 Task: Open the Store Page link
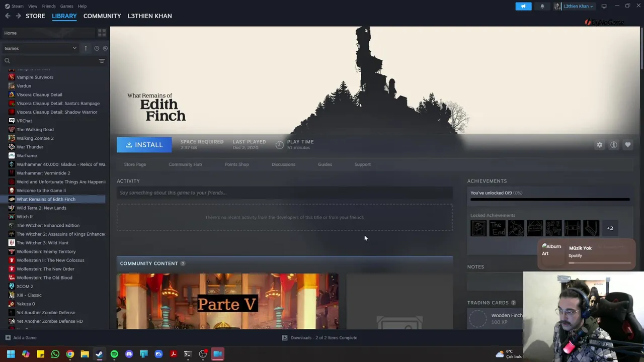click(135, 164)
